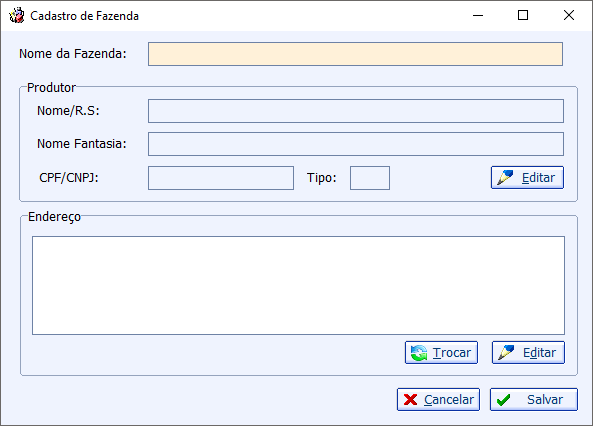Image resolution: width=593 pixels, height=426 pixels.
Task: Maximize the Cadastro de Fazenda window
Action: (x=523, y=16)
